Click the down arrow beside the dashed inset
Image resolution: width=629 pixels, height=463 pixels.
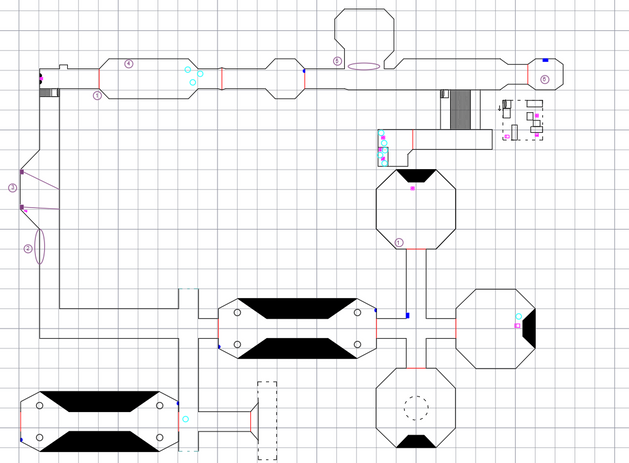499,108
